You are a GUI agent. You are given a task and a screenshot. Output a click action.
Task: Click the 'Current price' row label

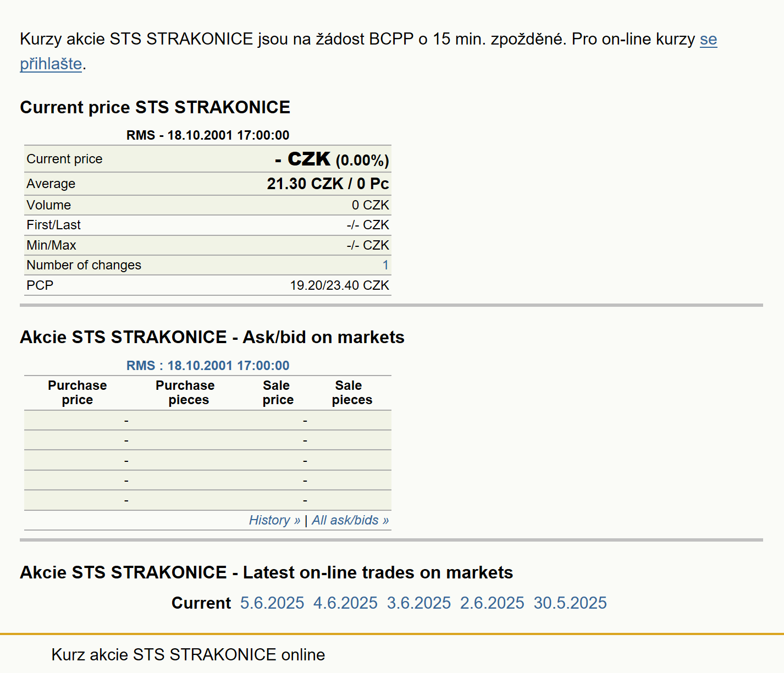pyautogui.click(x=64, y=159)
